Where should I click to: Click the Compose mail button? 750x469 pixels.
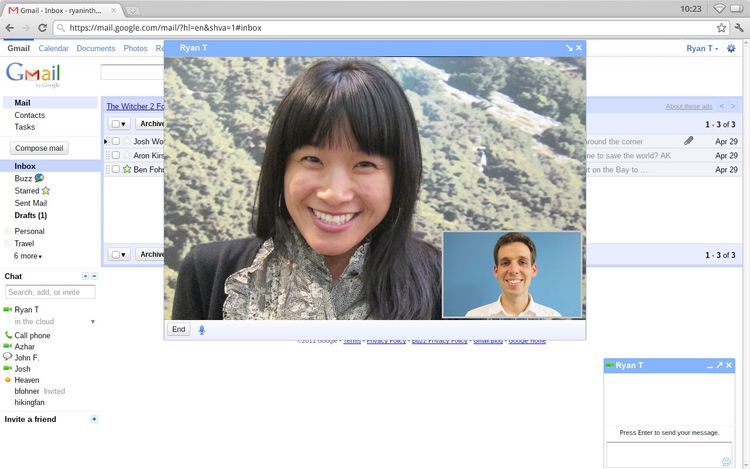39,148
